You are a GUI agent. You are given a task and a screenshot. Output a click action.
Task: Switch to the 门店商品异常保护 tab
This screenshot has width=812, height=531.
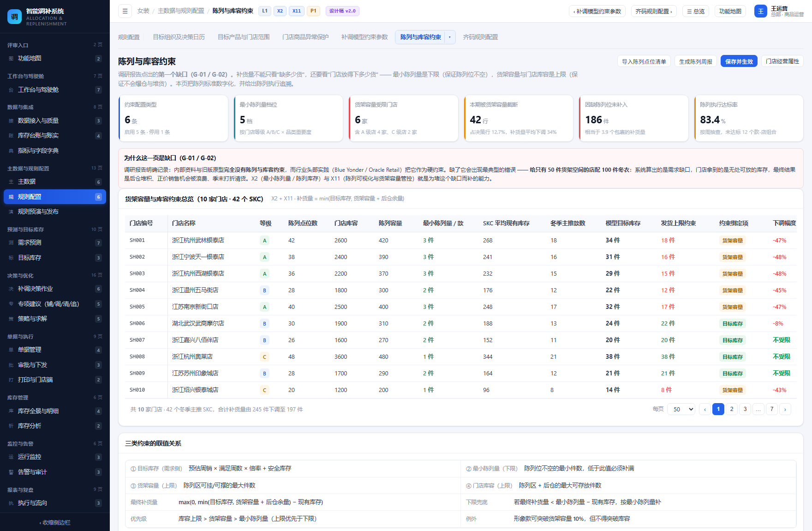[305, 37]
